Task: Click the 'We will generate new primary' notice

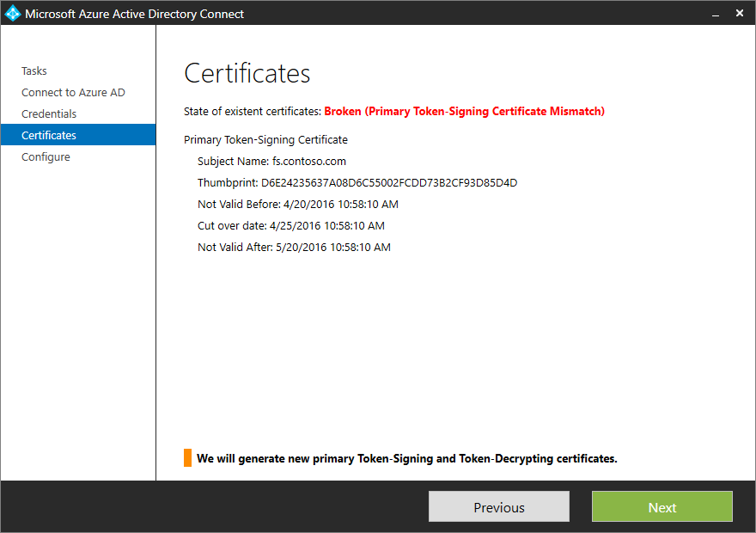Action: 407,458
